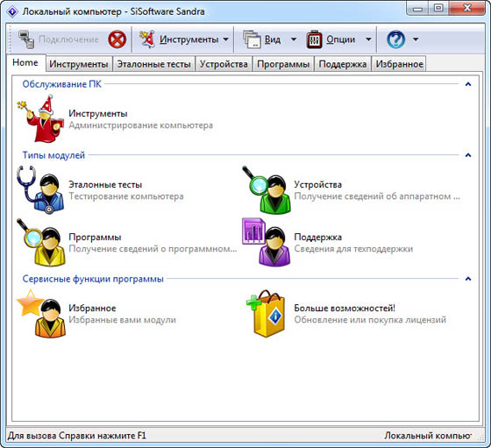The width and height of the screenshot is (491, 448).
Task: Click the Опции toolbar button label
Action: click(341, 39)
